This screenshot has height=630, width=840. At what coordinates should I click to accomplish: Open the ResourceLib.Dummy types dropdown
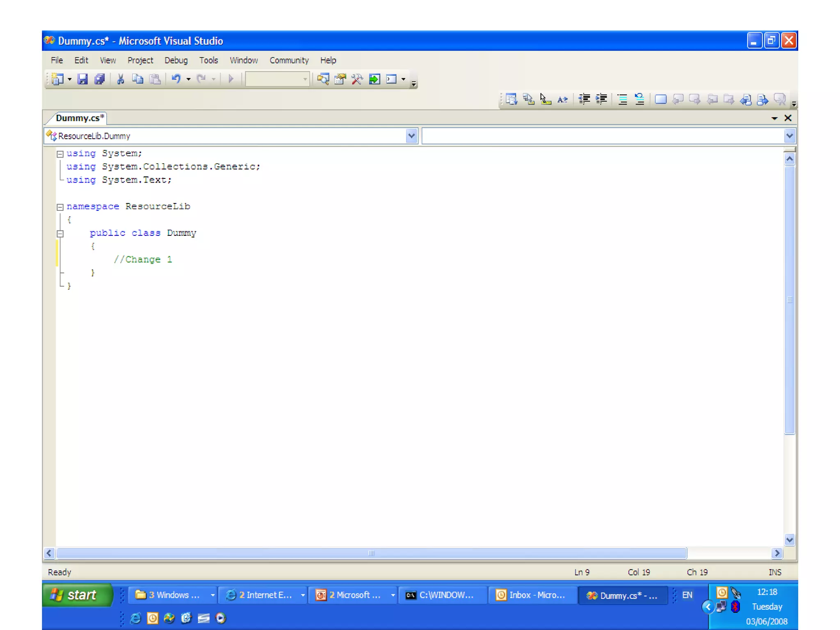411,136
